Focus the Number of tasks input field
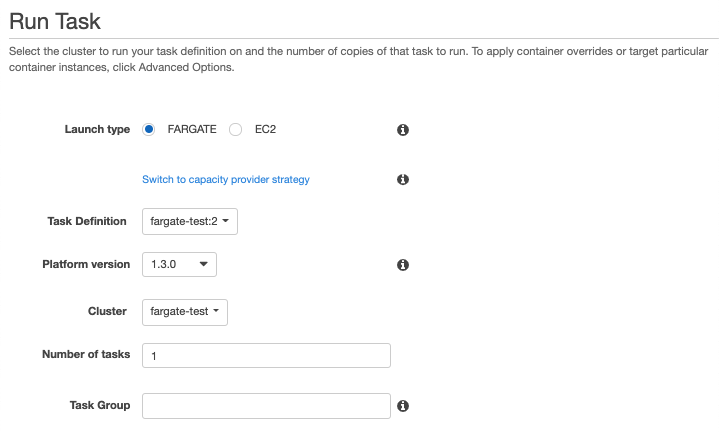The image size is (719, 433). point(266,355)
